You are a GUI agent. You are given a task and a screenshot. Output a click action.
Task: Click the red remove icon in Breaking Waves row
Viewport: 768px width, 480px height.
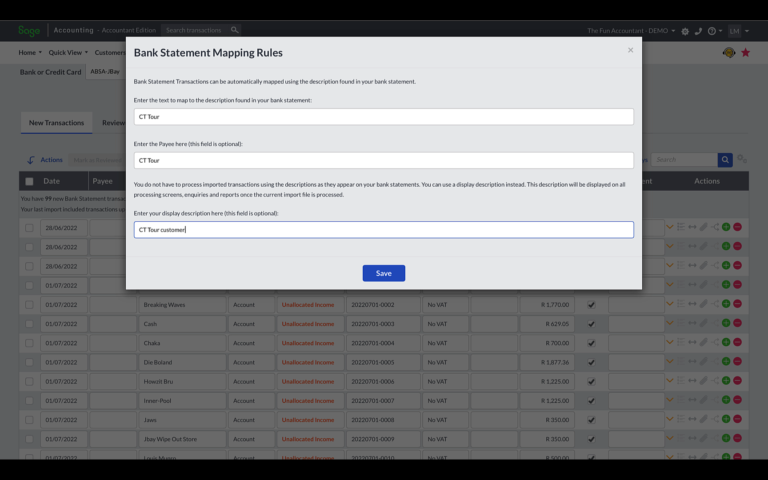coord(737,304)
